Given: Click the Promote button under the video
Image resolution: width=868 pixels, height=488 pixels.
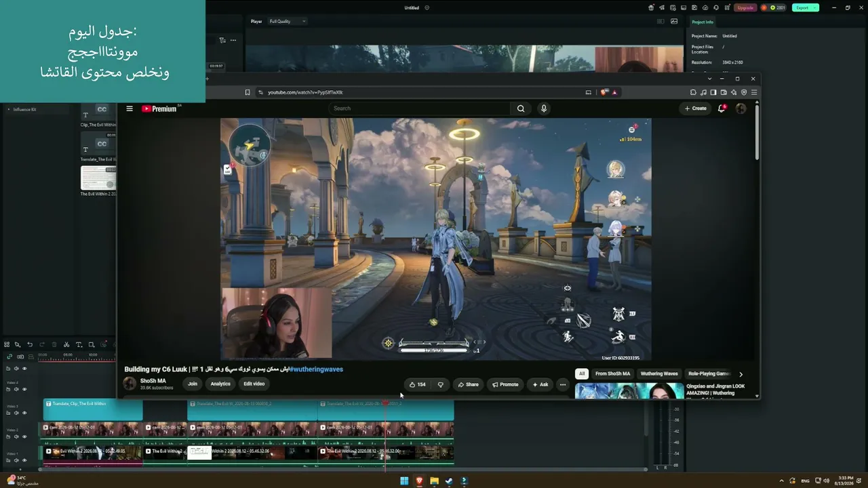Looking at the screenshot, I should 505,384.
